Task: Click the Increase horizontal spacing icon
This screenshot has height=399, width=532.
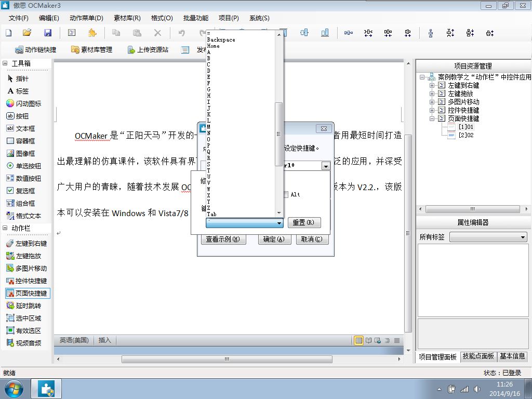Action: [x=368, y=33]
